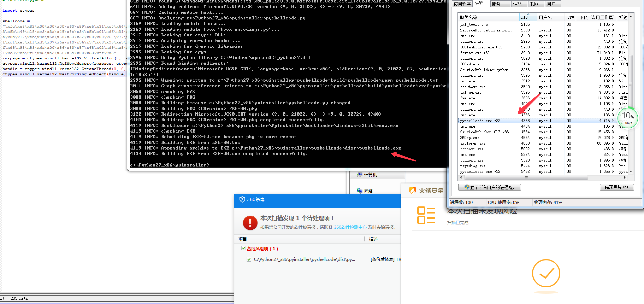Click the command prompt line c:\Python27_x86\pyinstaller>
This screenshot has width=644, height=304.
tap(170, 165)
